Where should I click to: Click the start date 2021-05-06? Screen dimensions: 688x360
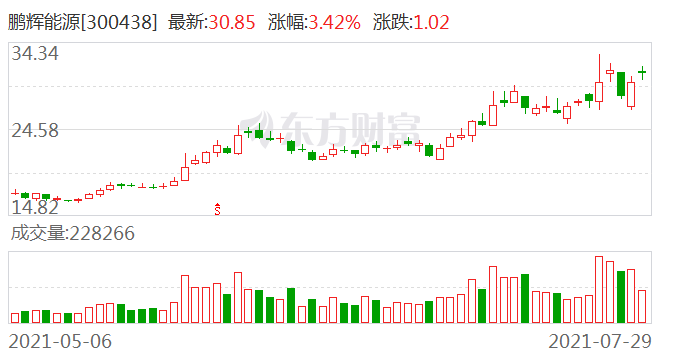coord(60,342)
